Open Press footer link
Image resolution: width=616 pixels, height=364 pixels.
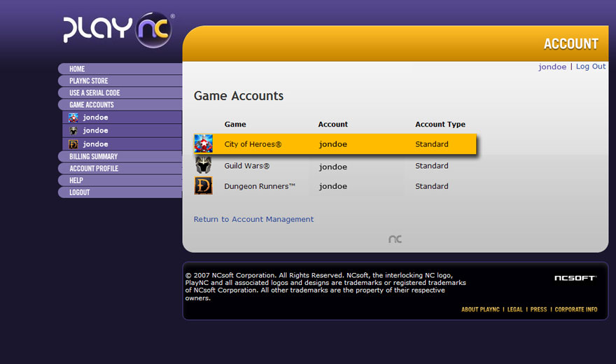click(x=538, y=309)
